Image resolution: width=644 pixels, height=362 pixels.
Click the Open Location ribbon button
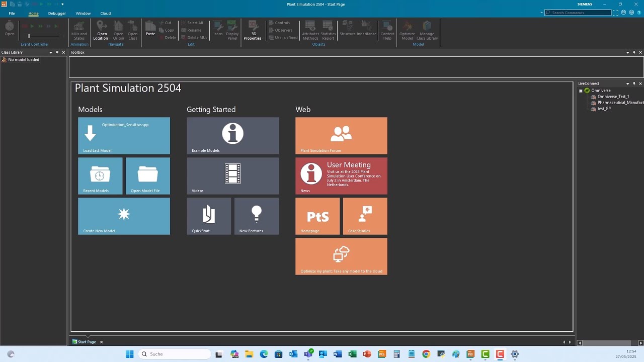(x=101, y=31)
